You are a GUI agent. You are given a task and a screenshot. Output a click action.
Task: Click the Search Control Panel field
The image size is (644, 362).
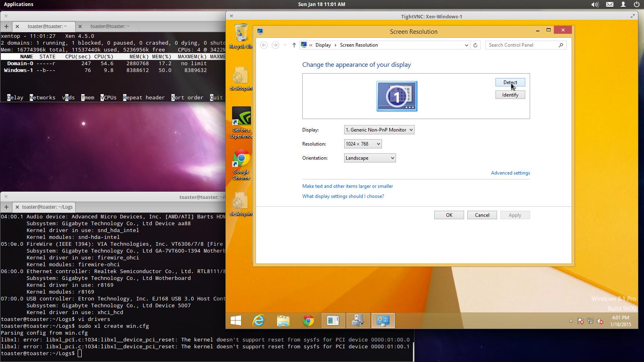pos(522,45)
